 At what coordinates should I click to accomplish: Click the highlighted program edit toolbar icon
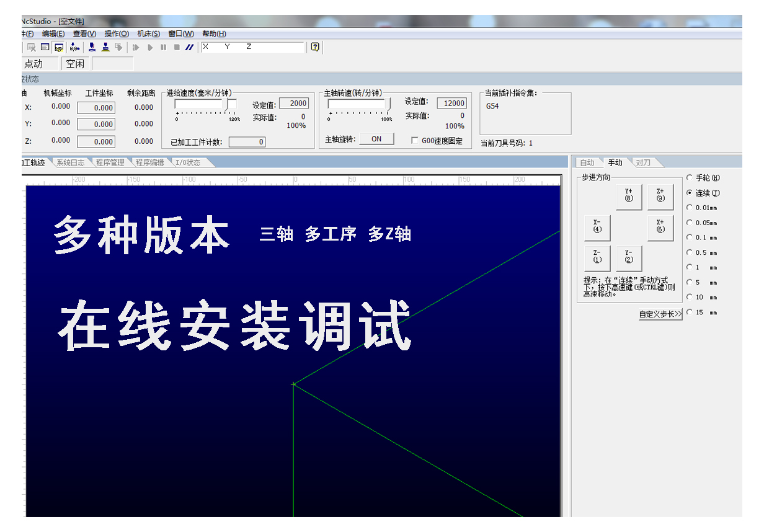coord(58,47)
